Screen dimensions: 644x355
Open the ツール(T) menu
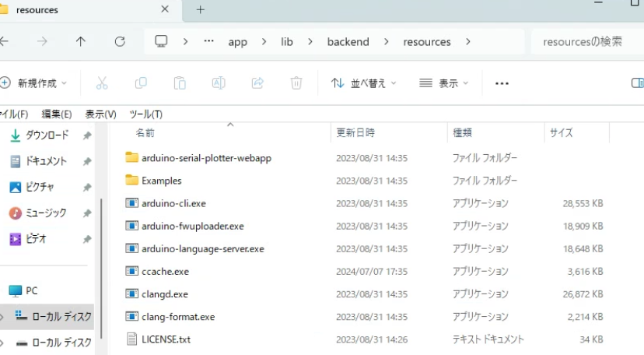[145, 114]
